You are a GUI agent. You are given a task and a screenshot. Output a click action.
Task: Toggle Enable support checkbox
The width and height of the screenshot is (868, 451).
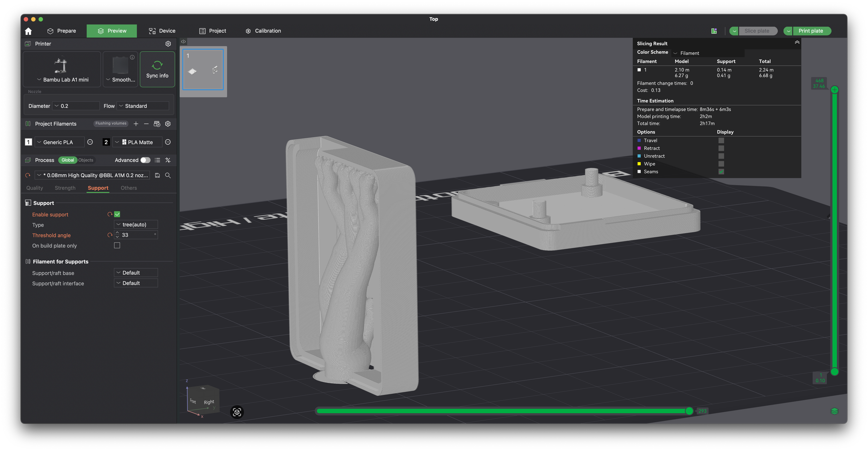click(x=117, y=214)
